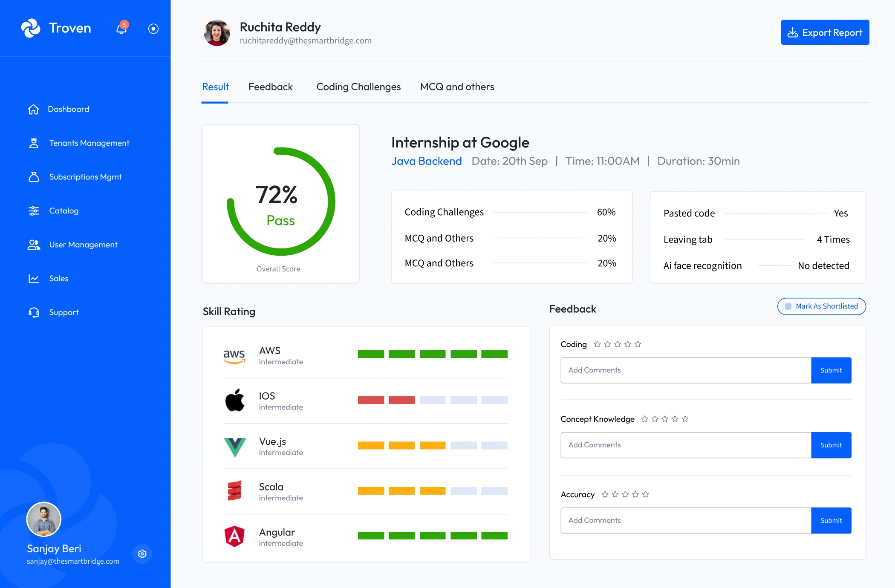The height and width of the screenshot is (588, 895).
Task: Rate Concept Knowledge with the third star
Action: [x=665, y=419]
